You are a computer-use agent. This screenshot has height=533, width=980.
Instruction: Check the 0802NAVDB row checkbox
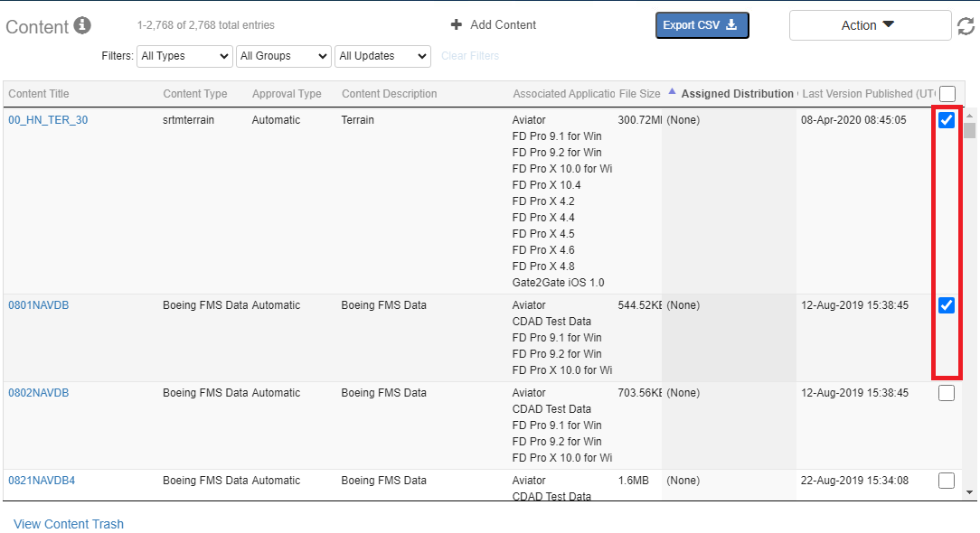(x=947, y=393)
